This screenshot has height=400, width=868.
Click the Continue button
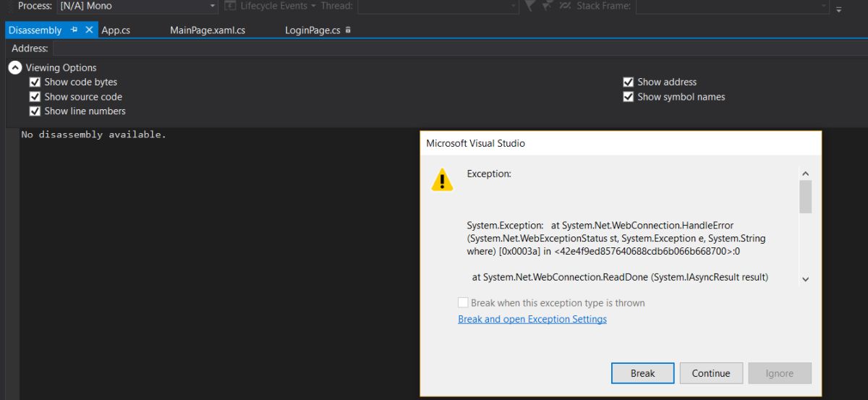pos(711,373)
